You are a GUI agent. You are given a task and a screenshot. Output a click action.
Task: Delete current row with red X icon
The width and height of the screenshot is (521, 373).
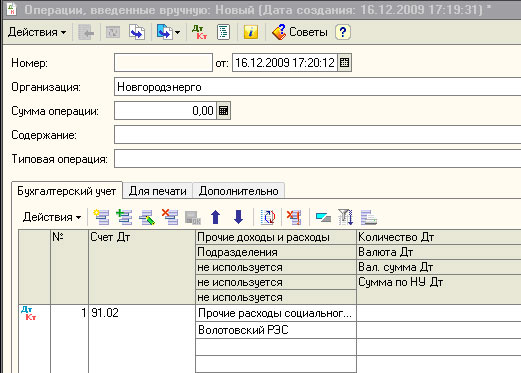[170, 217]
